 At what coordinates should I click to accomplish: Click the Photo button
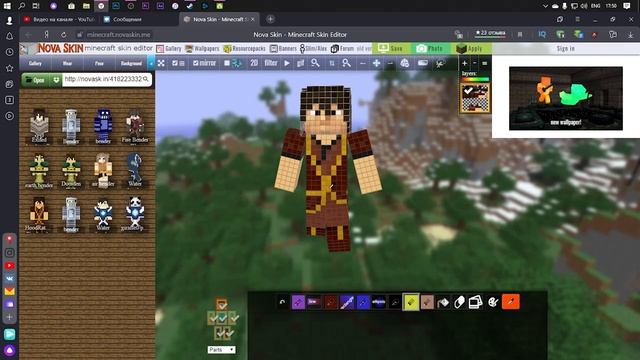point(430,49)
